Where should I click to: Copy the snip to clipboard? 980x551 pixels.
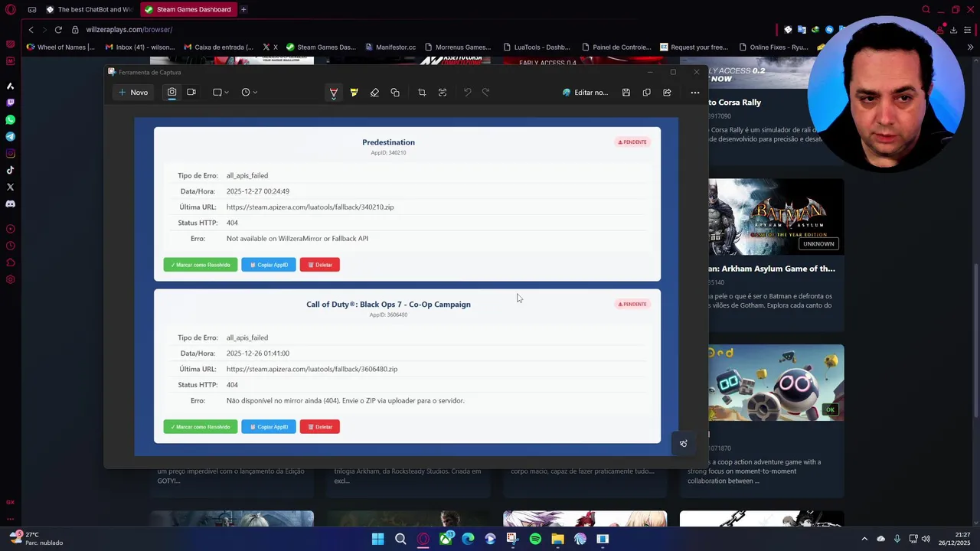(647, 93)
